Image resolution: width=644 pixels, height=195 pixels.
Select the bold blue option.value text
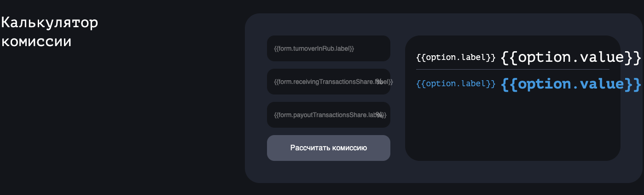tap(571, 84)
